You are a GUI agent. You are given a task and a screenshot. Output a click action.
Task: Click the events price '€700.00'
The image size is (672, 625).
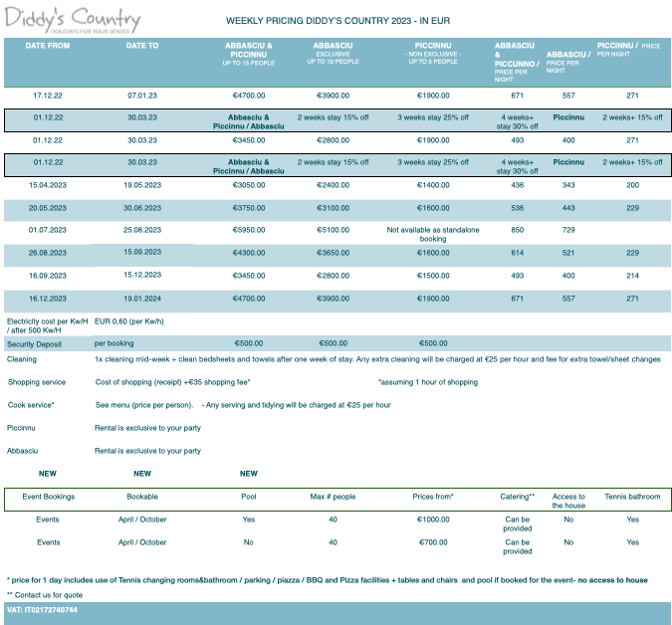pos(433,542)
